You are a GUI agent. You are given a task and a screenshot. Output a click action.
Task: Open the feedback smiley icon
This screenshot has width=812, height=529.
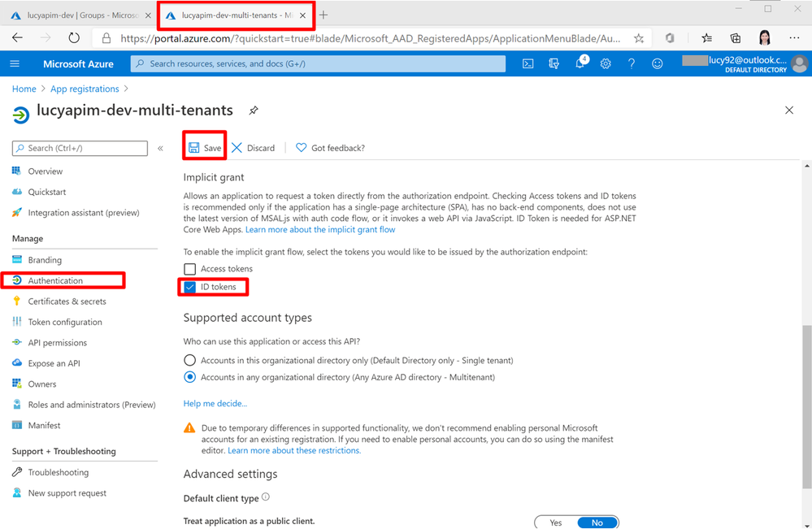click(x=658, y=63)
